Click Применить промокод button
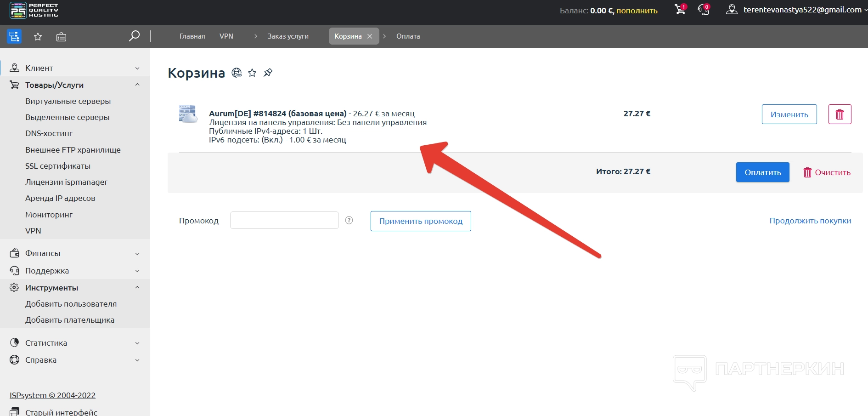The image size is (868, 416). click(x=421, y=221)
